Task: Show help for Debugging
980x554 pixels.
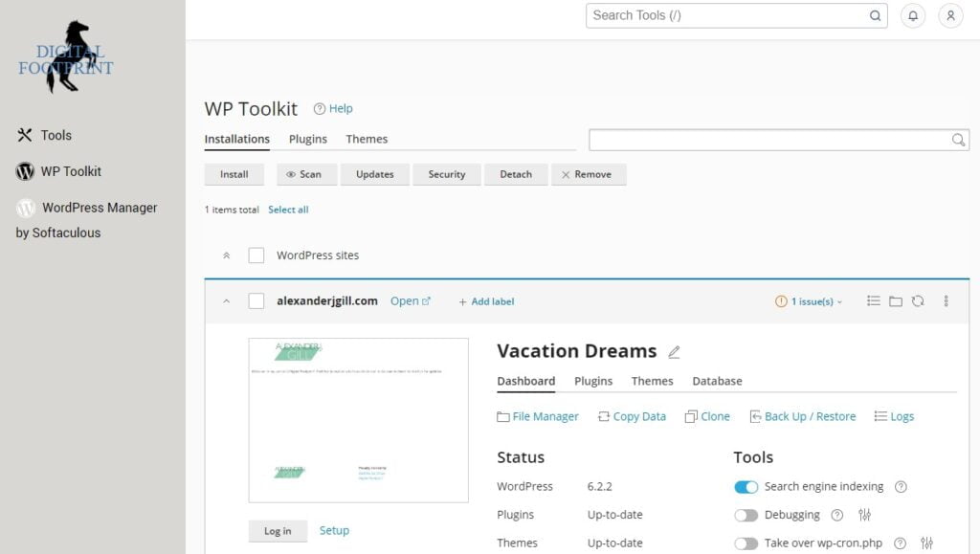Action: tap(836, 515)
